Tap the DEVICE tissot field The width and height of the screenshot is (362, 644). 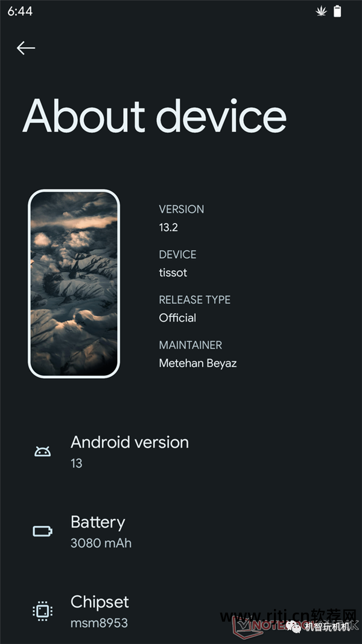[177, 263]
